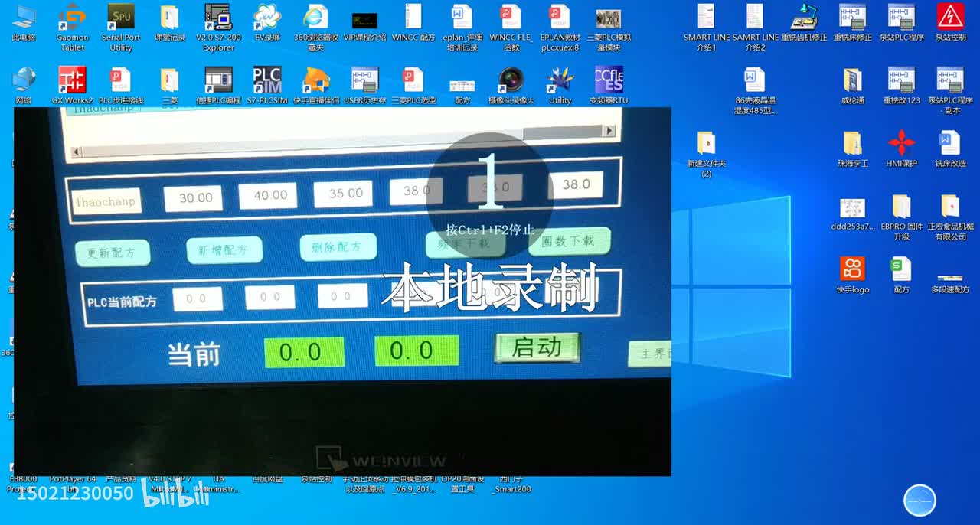Open WINCC 配方 document
The image size is (980, 525).
[413, 23]
